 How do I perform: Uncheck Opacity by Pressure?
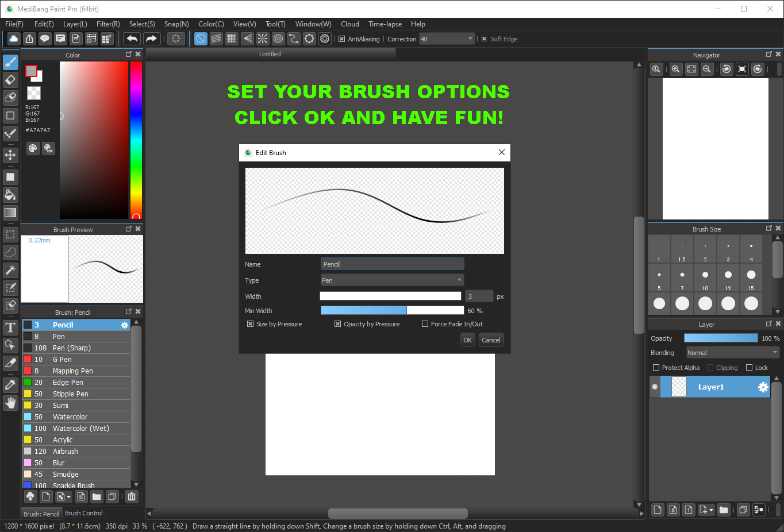tap(338, 324)
